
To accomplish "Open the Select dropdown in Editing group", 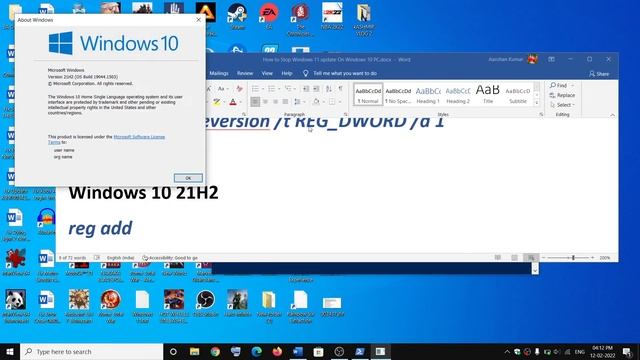I will 562,105.
